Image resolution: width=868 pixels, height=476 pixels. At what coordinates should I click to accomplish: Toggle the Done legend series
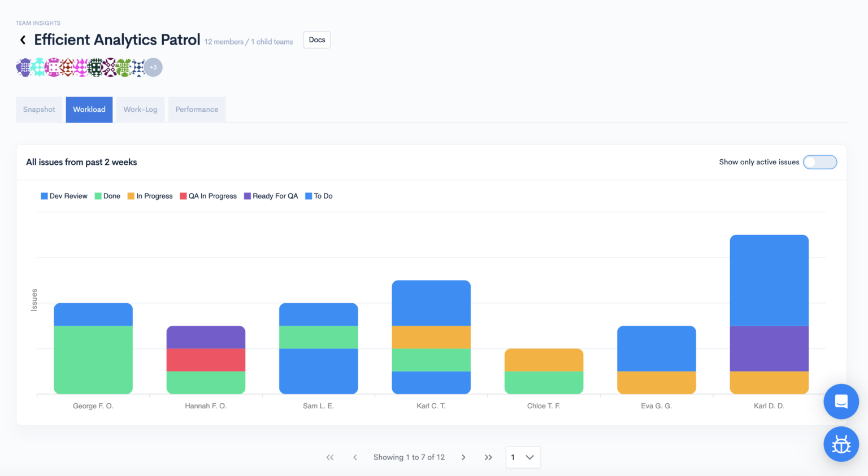point(107,196)
